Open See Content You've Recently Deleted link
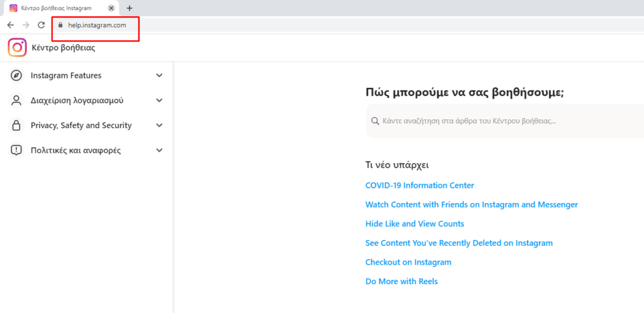644x313 pixels. point(458,243)
